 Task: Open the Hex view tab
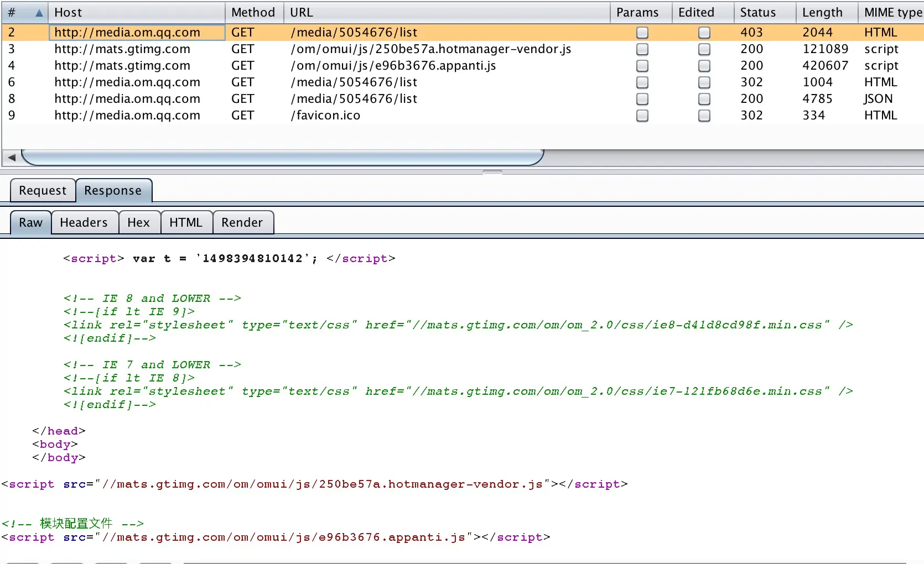click(x=139, y=222)
